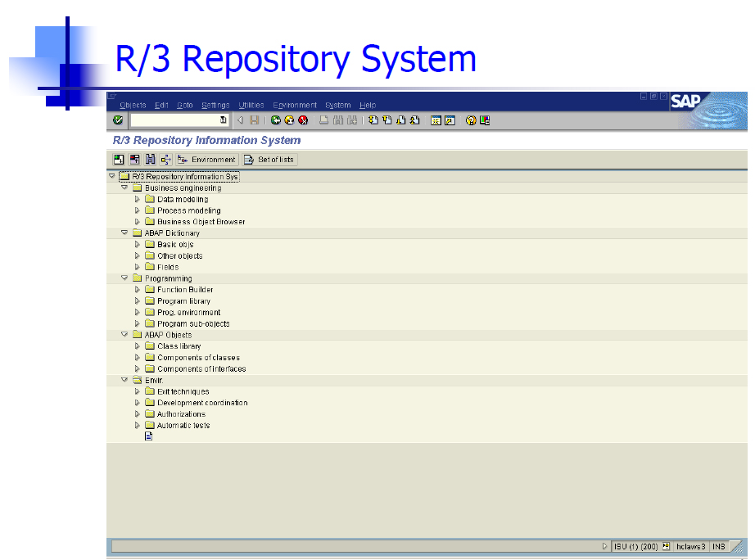The width and height of the screenshot is (755, 560).
Task: Click the Function Builder folder icon
Action: pyautogui.click(x=150, y=289)
